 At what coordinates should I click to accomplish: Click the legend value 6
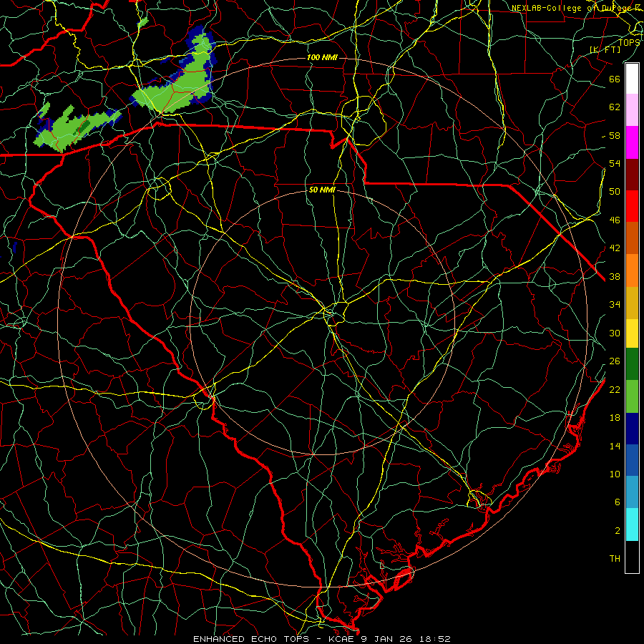click(618, 502)
